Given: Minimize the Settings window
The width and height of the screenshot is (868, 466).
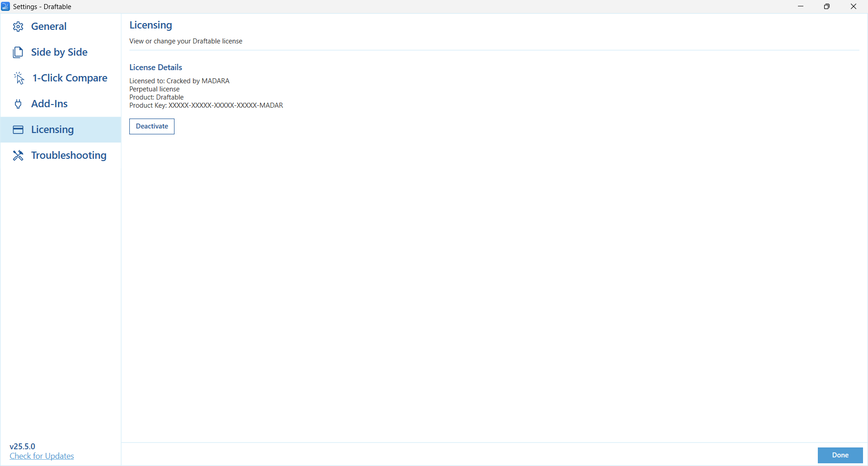Looking at the screenshot, I should tap(801, 6).
